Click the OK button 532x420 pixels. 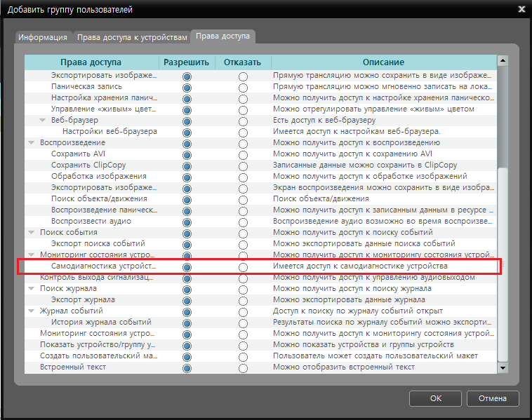(x=435, y=398)
